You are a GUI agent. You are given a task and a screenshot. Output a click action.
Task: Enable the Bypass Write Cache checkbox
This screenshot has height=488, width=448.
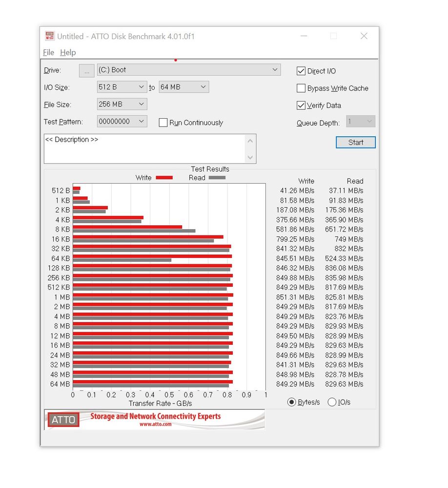[301, 88]
